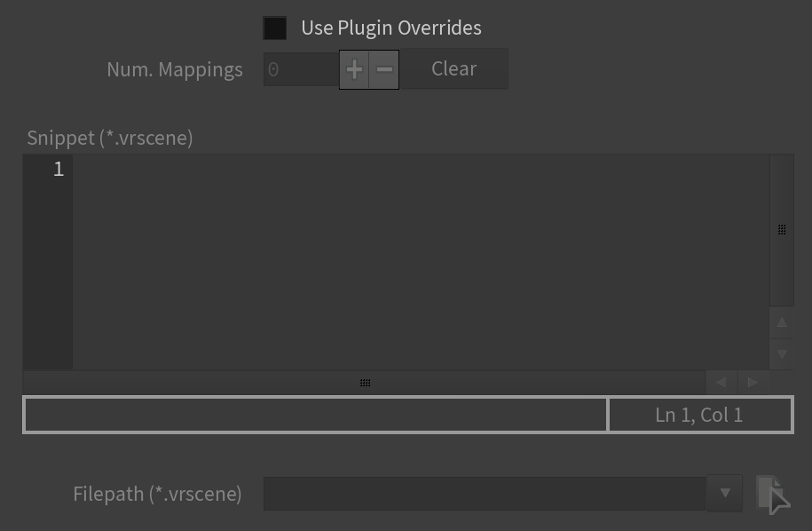Click the empty status field beside Ln 1, Col 1

pyautogui.click(x=315, y=415)
